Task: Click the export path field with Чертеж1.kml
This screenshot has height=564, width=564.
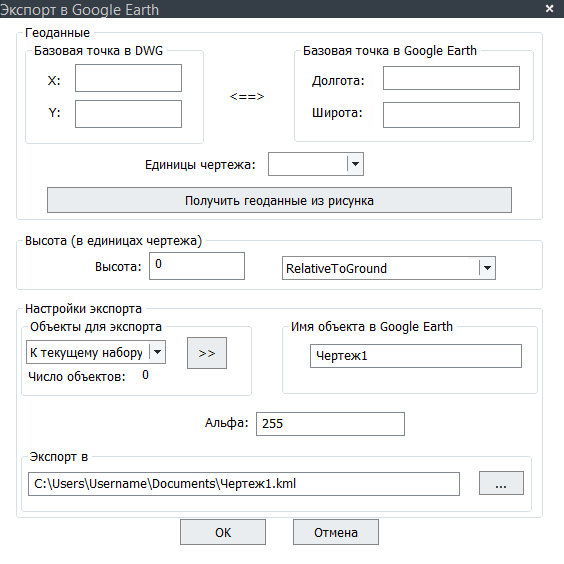Action: coord(244,484)
